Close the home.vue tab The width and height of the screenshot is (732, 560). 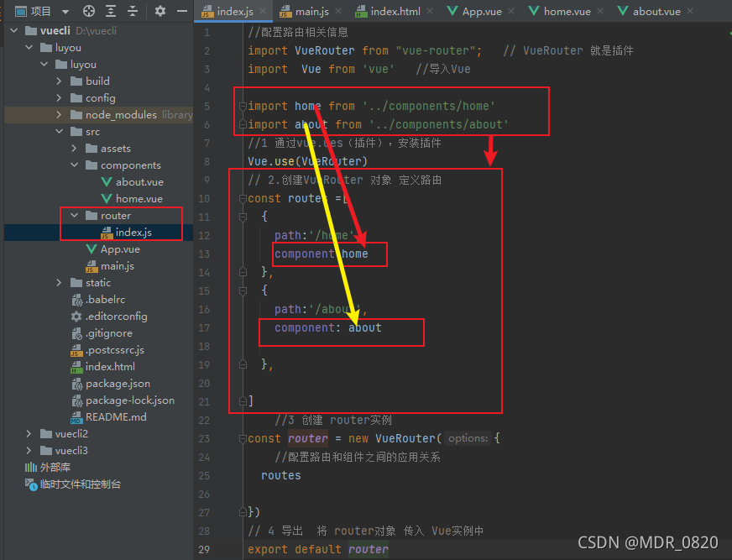(600, 11)
